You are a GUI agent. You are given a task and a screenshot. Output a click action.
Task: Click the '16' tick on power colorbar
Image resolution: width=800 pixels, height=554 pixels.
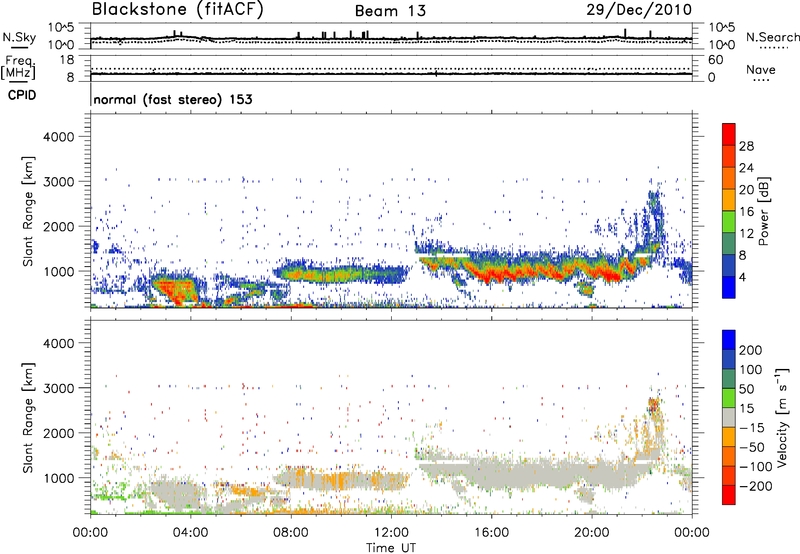click(x=746, y=212)
